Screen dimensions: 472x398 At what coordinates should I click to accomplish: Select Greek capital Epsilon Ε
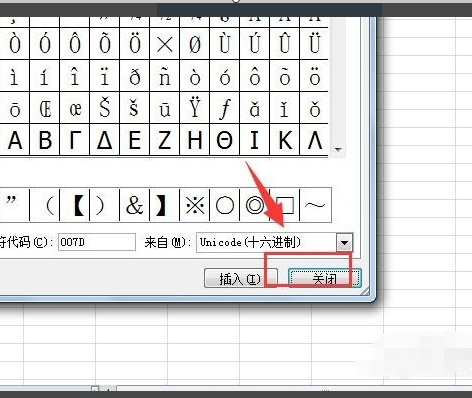click(x=135, y=140)
